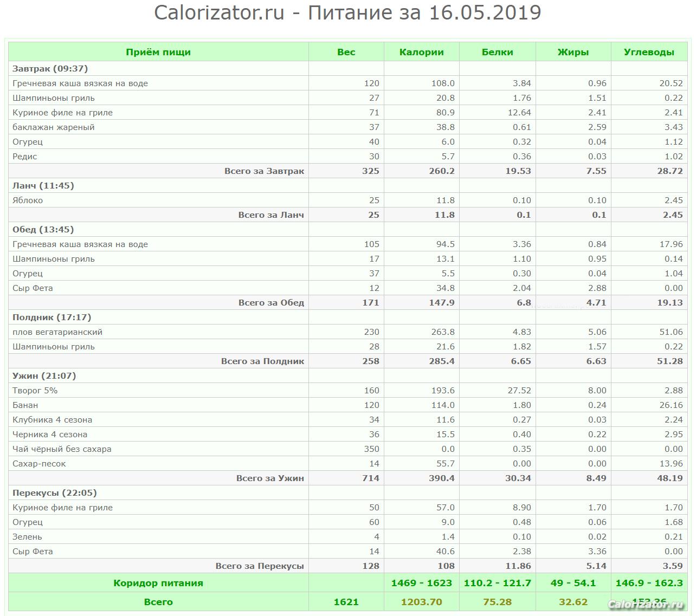The width and height of the screenshot is (696, 616).
Task: Click the 'Приём пищи' column header
Action: (158, 52)
